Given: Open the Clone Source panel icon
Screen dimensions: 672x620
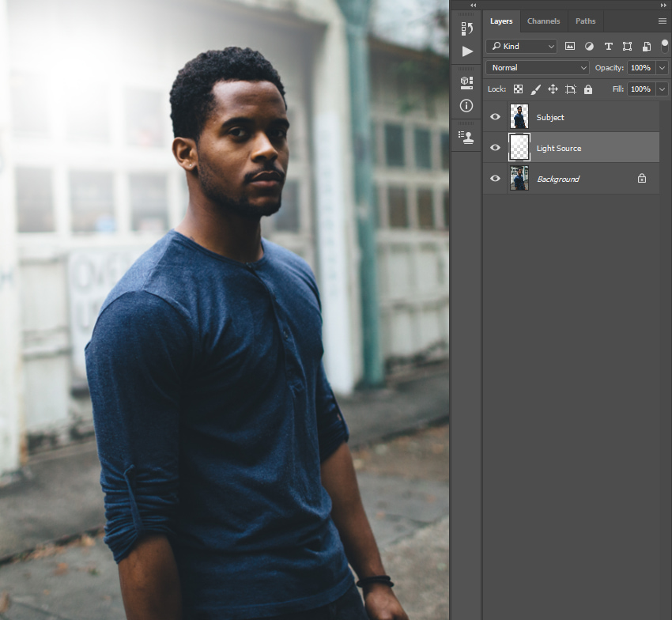Looking at the screenshot, I should click(x=466, y=137).
